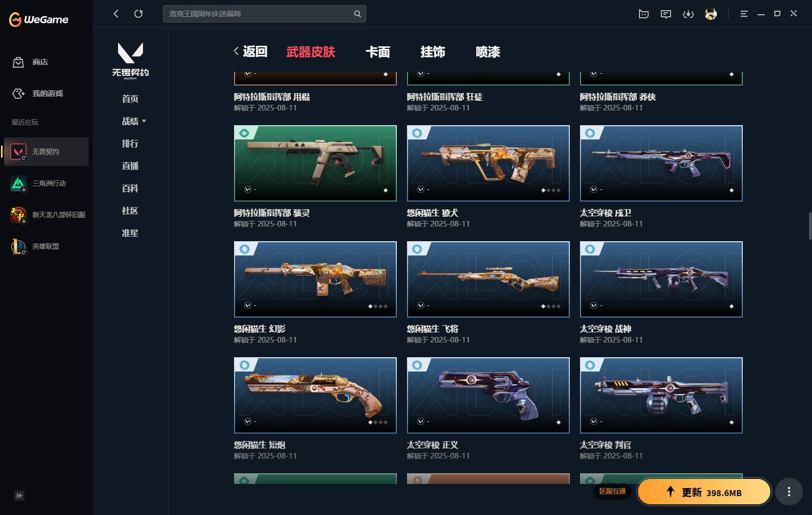Expand the 战绩 dropdown menu
The height and width of the screenshot is (515, 812).
pyautogui.click(x=144, y=121)
